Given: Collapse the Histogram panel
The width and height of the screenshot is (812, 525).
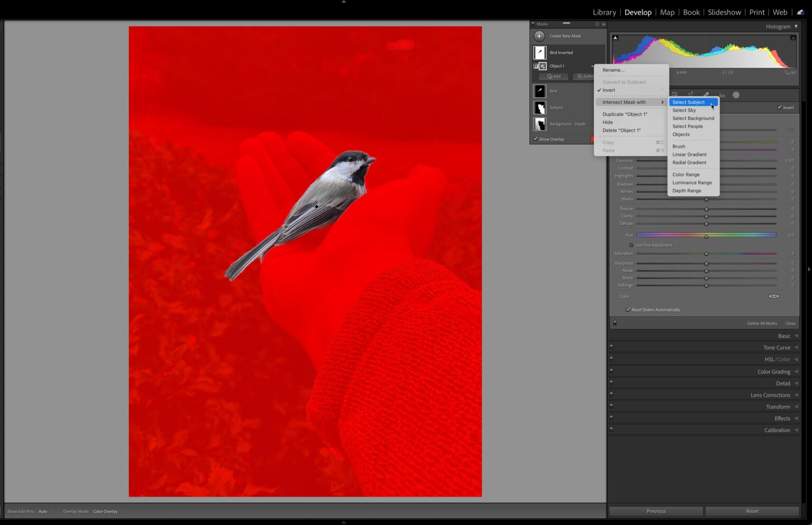Looking at the screenshot, I should 797,26.
